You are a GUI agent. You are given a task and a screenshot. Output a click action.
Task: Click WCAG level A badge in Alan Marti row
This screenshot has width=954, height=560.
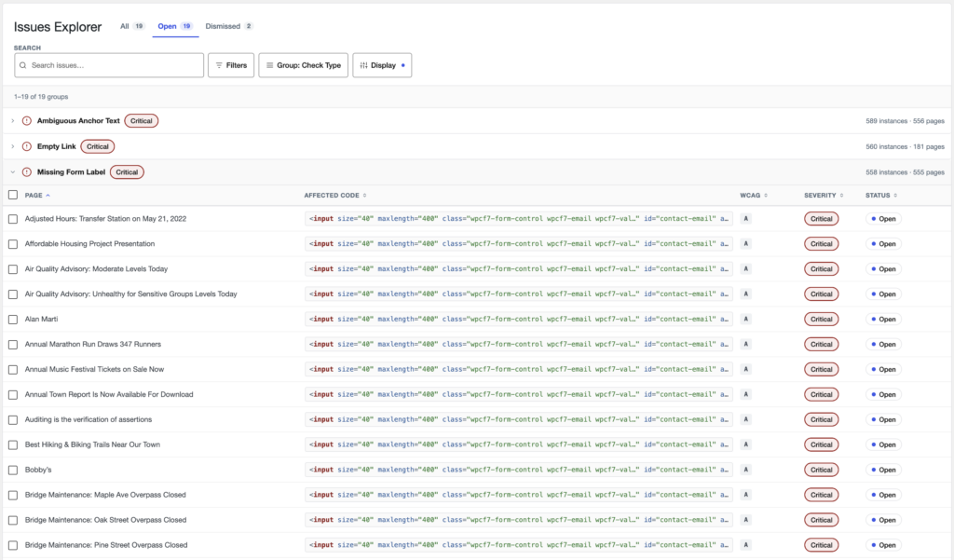tap(745, 319)
